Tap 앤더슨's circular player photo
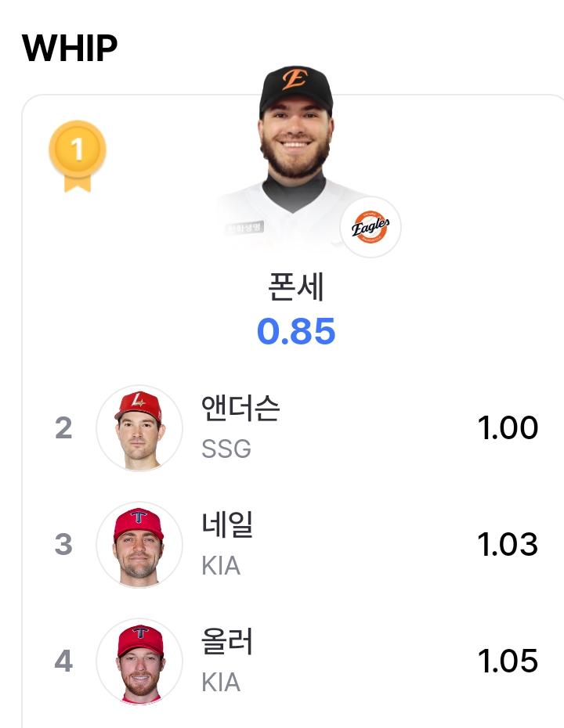Image resolution: width=564 pixels, height=728 pixels. pyautogui.click(x=139, y=428)
